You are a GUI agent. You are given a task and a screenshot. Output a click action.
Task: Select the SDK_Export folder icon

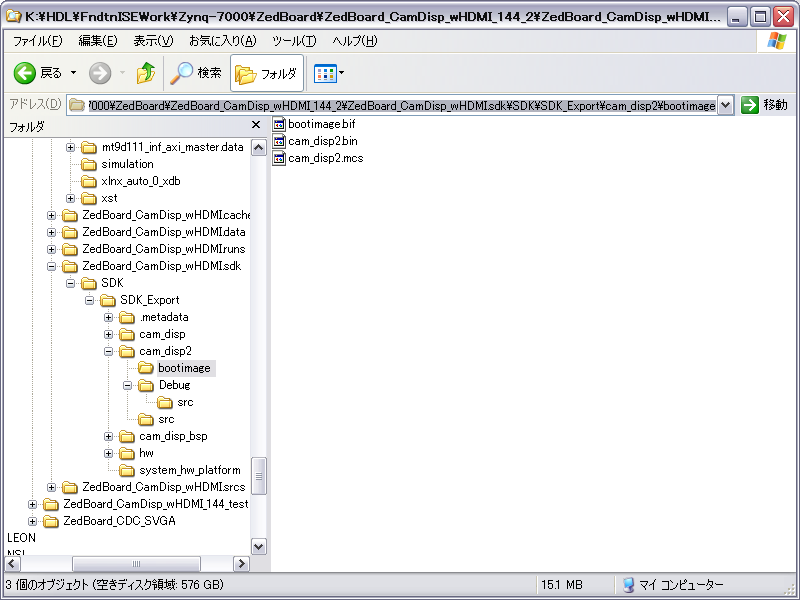(x=108, y=300)
